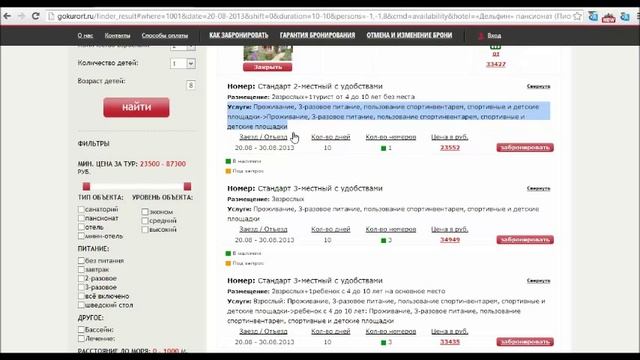Check the 'средний' level checkbox
640x360 pixels.
(145, 221)
